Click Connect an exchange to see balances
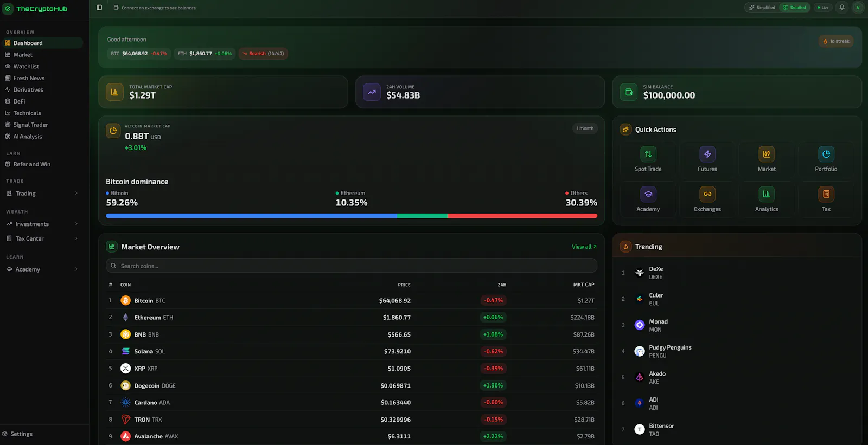868x445 pixels. tap(155, 8)
